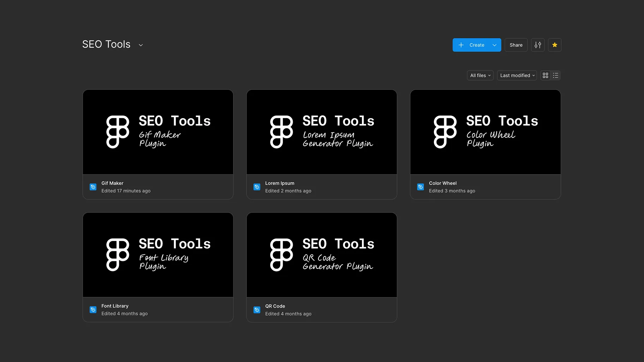The height and width of the screenshot is (362, 644).
Task: Open the Last modified sort dropdown
Action: (517, 75)
